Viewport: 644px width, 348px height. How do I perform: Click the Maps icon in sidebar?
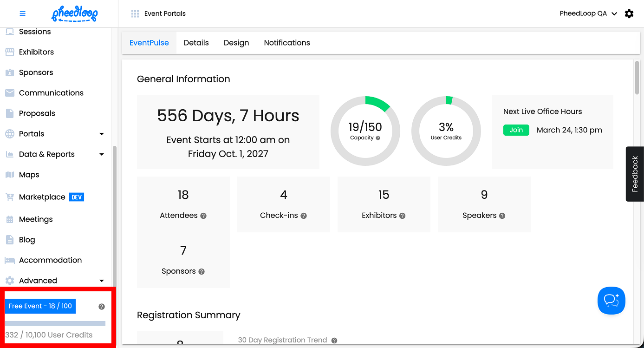(10, 175)
